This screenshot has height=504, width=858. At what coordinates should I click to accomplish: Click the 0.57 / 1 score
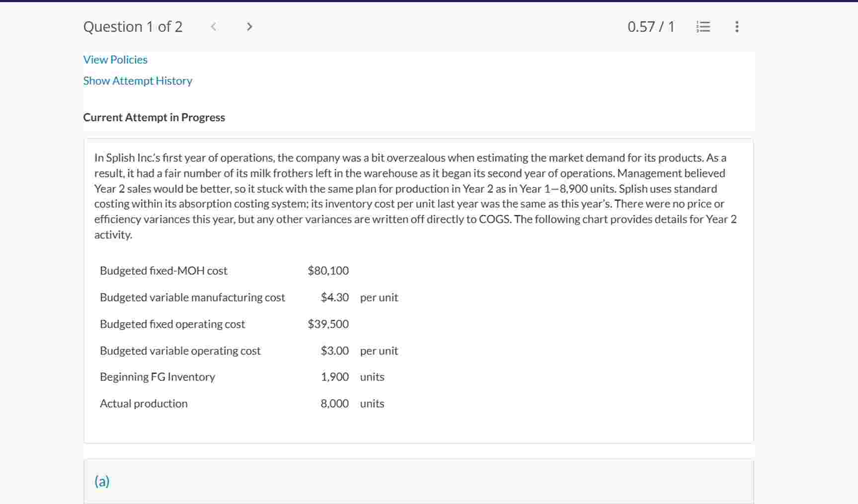(651, 27)
